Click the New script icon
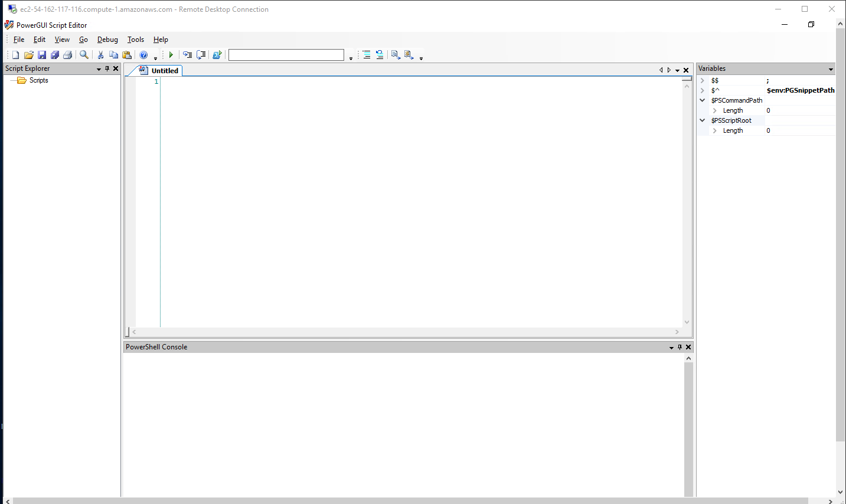846x504 pixels. (15, 55)
